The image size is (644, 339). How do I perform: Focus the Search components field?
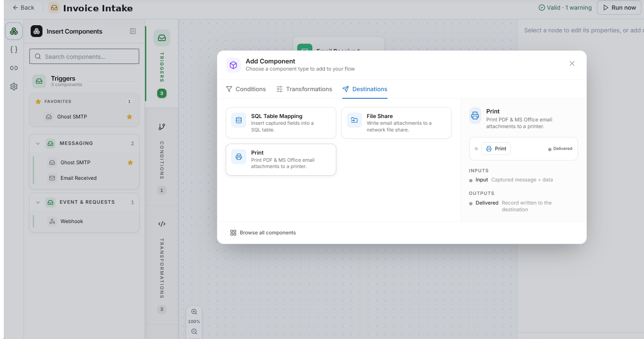pos(84,56)
